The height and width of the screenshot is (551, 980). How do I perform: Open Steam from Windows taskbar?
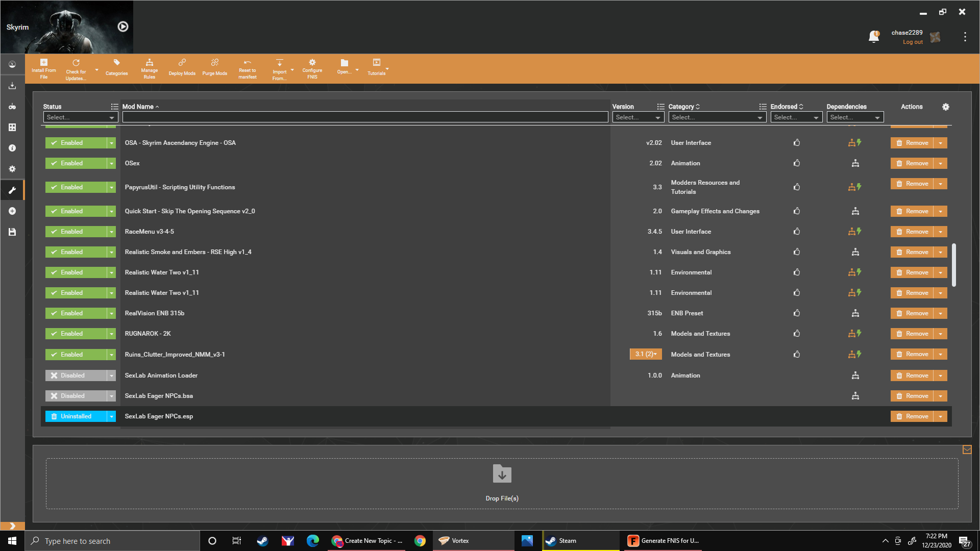(580, 541)
